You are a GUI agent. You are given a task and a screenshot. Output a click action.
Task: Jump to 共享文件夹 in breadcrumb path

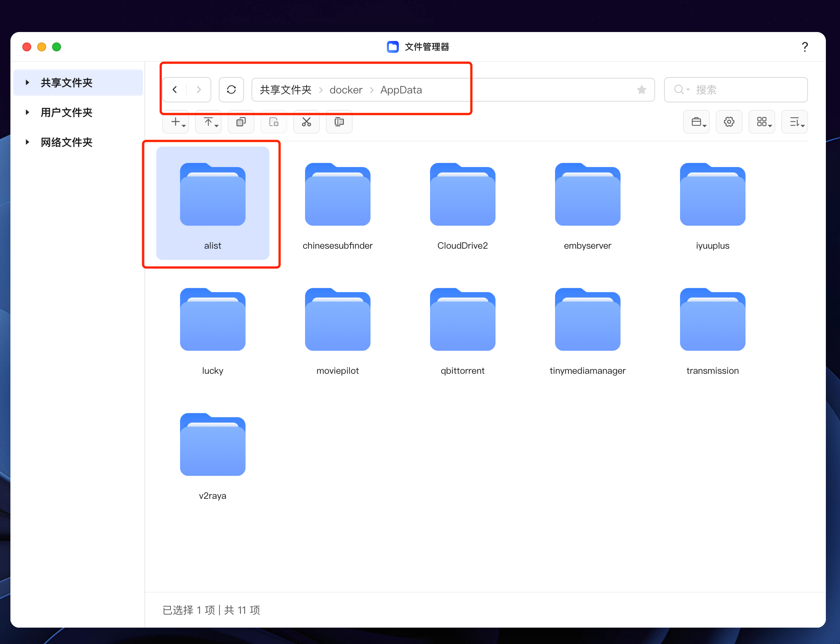[x=286, y=90]
